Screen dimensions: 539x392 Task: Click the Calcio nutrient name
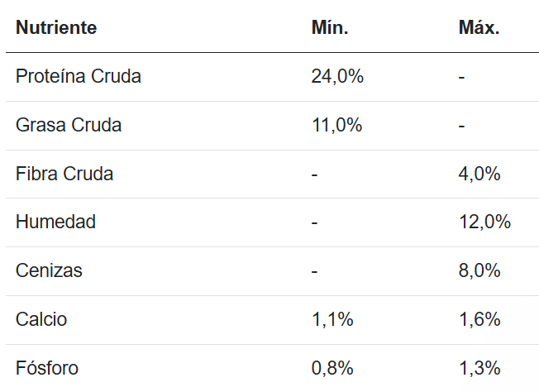pyautogui.click(x=41, y=320)
